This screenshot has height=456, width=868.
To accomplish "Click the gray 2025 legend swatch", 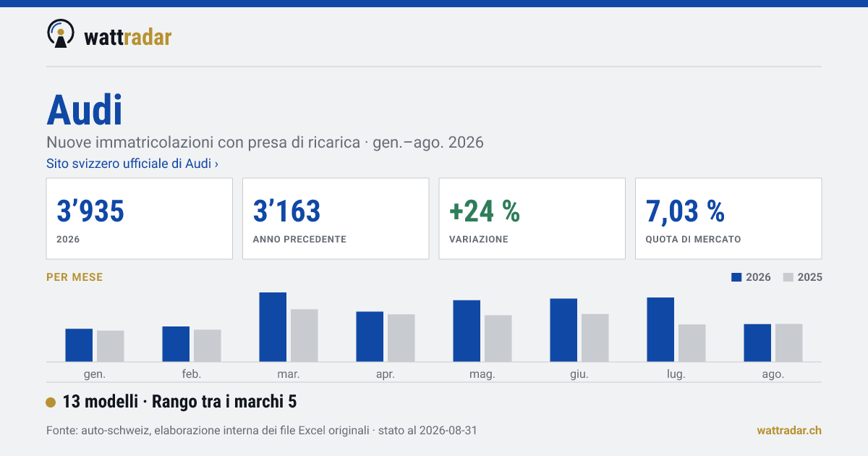I will click(x=788, y=277).
